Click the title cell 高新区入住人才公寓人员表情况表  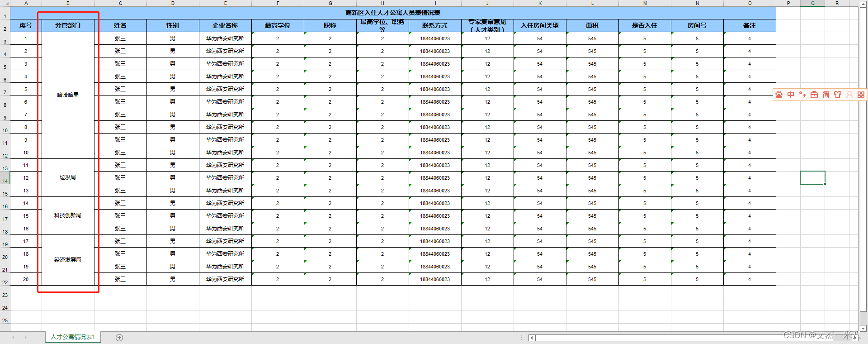pos(393,13)
